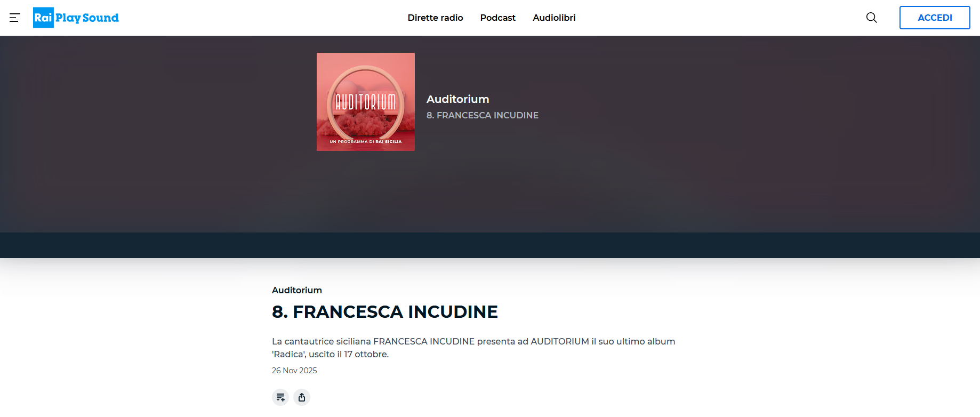This screenshot has width=980, height=417.
Task: Click the dark navy player bar strip
Action: click(490, 245)
